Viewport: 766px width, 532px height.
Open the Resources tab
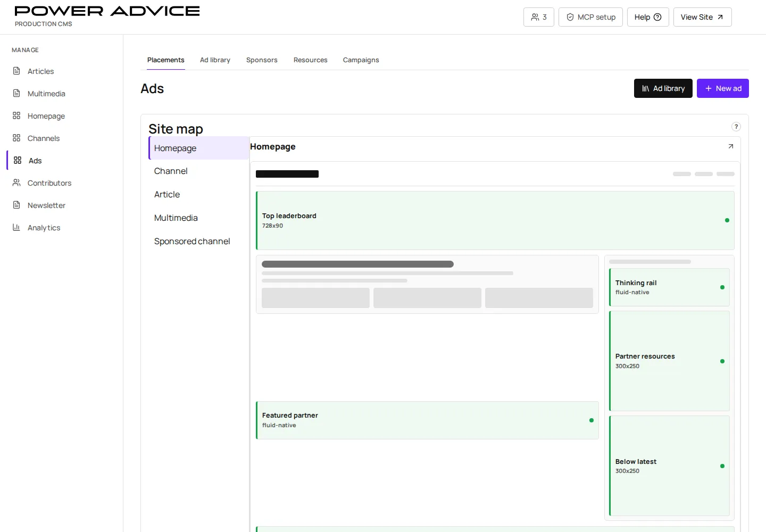click(x=311, y=60)
